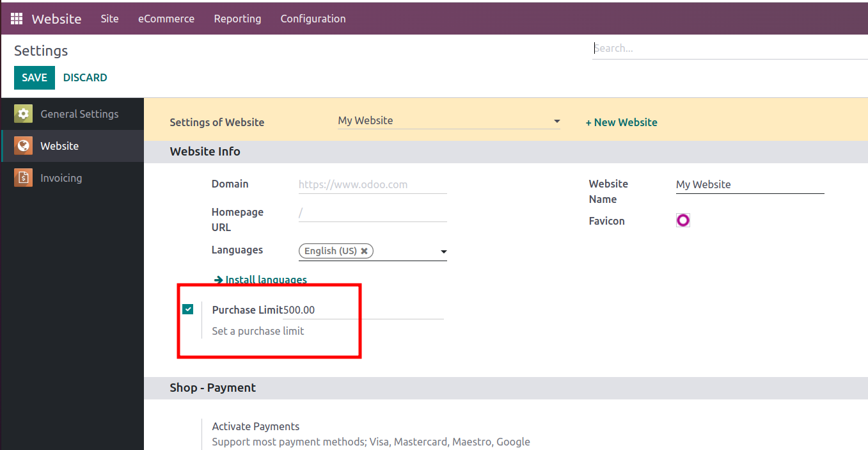868x450 pixels.
Task: Remove the English (US) language tag
Action: point(365,251)
